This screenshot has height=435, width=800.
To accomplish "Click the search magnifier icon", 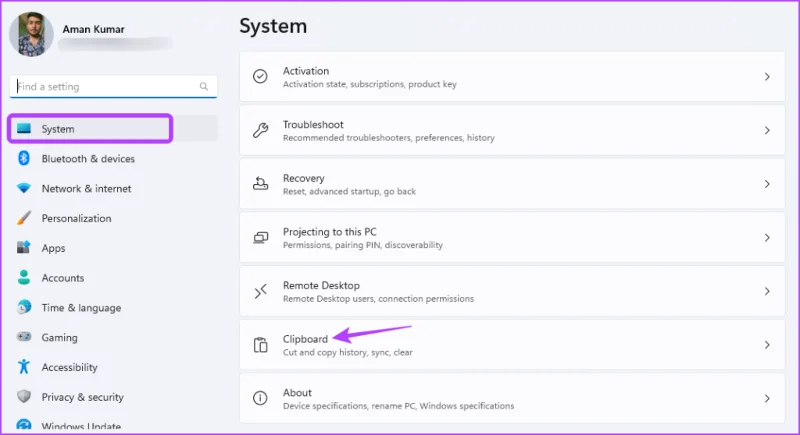I will 204,86.
